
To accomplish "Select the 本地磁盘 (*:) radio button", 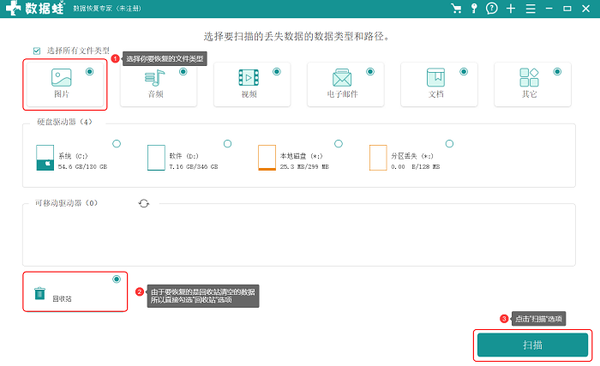I will coord(338,144).
